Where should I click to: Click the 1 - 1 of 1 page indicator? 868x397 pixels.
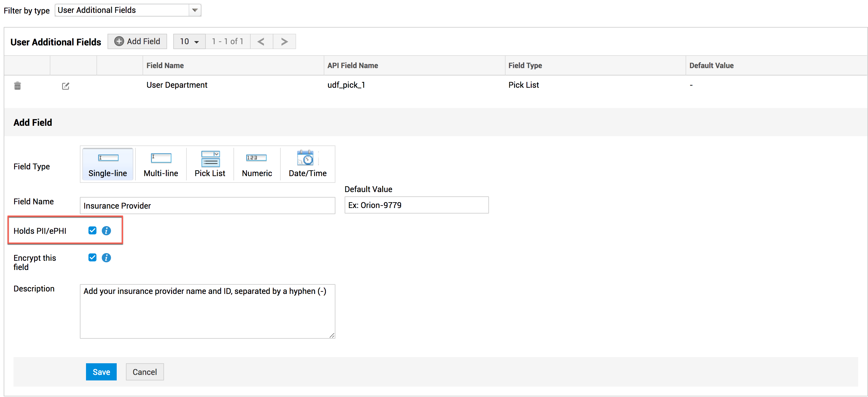click(228, 41)
